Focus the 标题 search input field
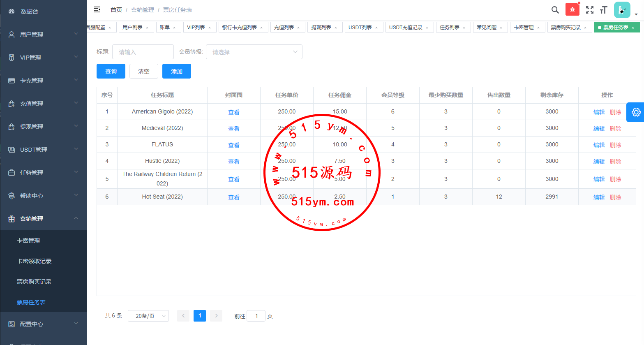The height and width of the screenshot is (345, 644). [143, 52]
